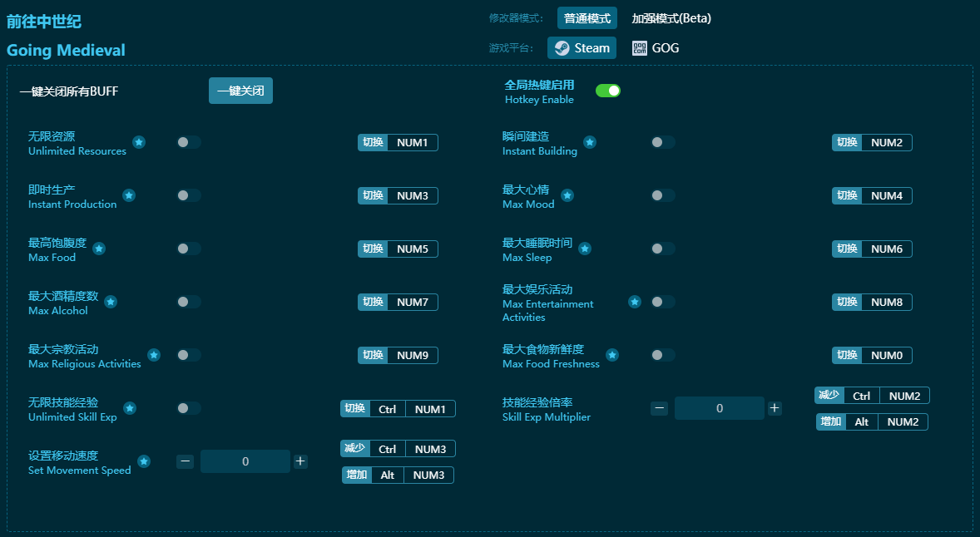Click 增加 button for Alt NUM2 hotkey

pos(830,421)
